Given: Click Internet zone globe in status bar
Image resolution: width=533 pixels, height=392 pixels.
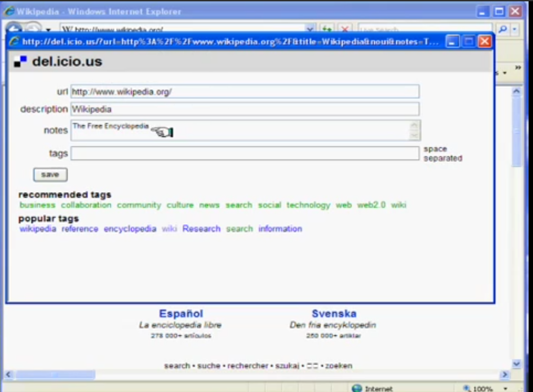Looking at the screenshot, I should tap(357, 388).
